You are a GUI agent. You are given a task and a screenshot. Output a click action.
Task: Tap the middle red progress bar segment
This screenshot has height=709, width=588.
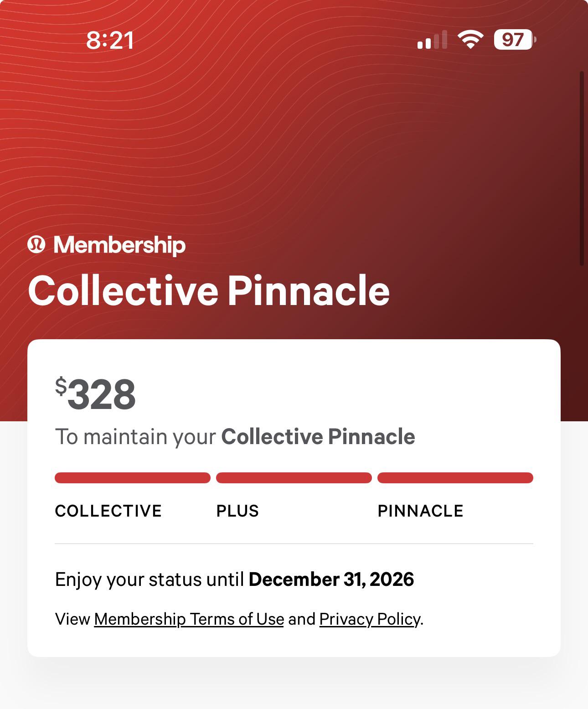[294, 478]
